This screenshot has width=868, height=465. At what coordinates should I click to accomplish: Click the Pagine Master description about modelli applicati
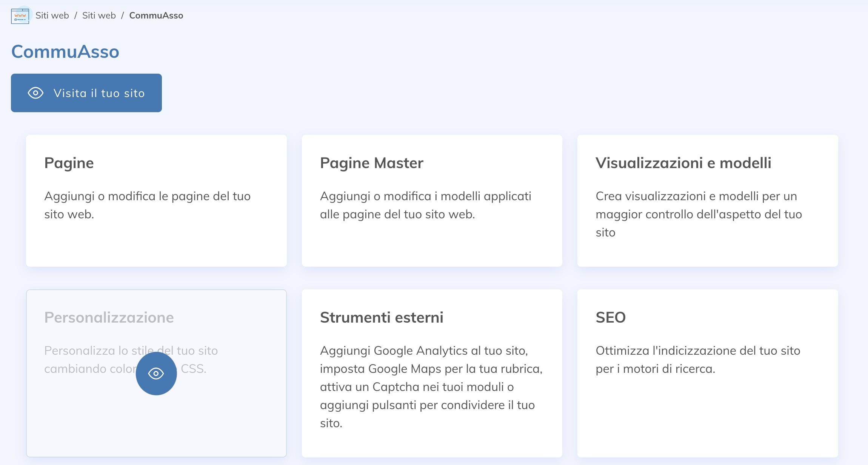425,205
